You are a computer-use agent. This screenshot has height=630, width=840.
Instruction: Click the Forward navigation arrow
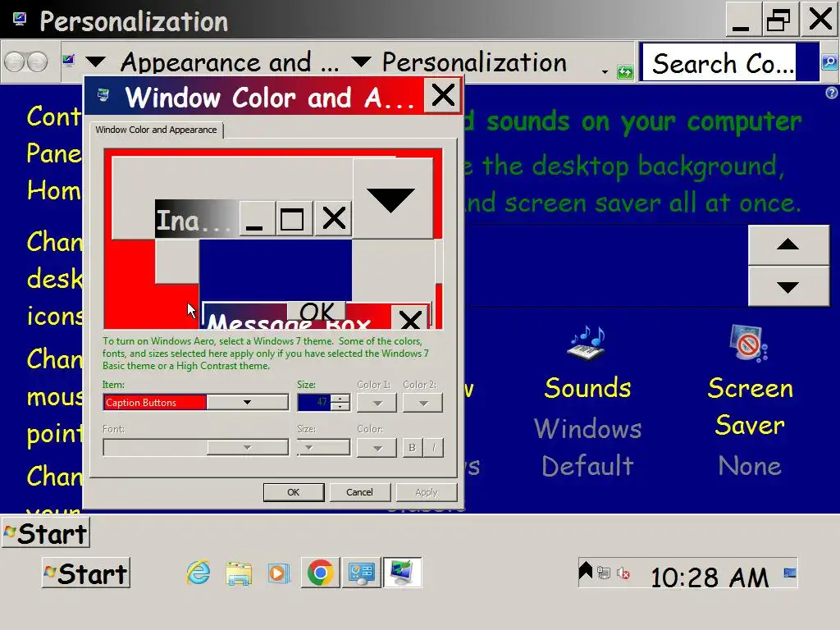pos(37,62)
